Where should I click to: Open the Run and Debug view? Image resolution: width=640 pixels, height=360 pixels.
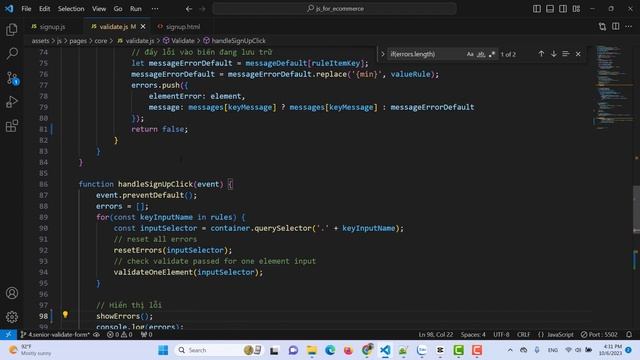tap(12, 102)
